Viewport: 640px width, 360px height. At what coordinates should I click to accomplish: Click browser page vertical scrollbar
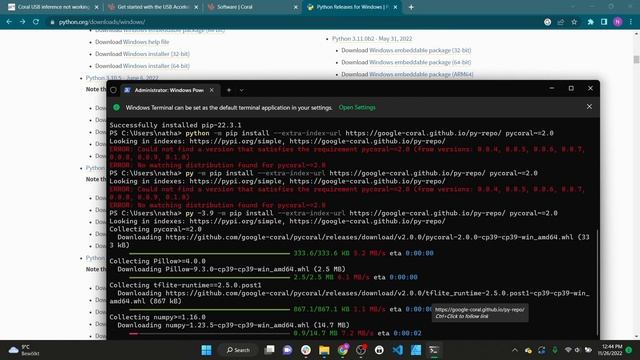click(636, 60)
